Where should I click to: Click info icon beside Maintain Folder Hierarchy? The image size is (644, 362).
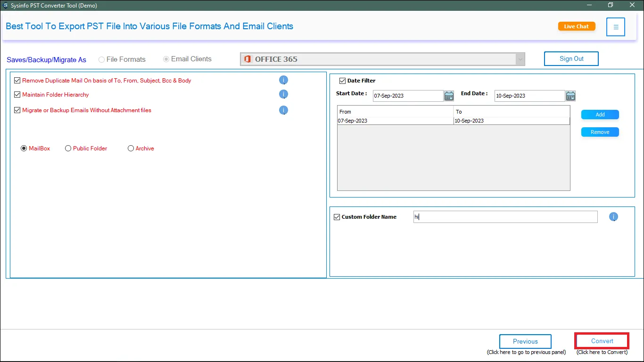(283, 94)
